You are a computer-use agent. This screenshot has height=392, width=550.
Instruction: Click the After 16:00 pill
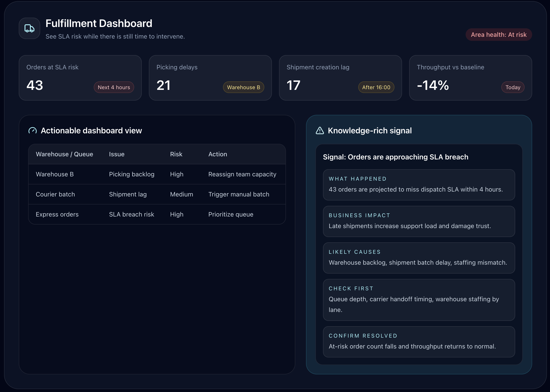(376, 87)
